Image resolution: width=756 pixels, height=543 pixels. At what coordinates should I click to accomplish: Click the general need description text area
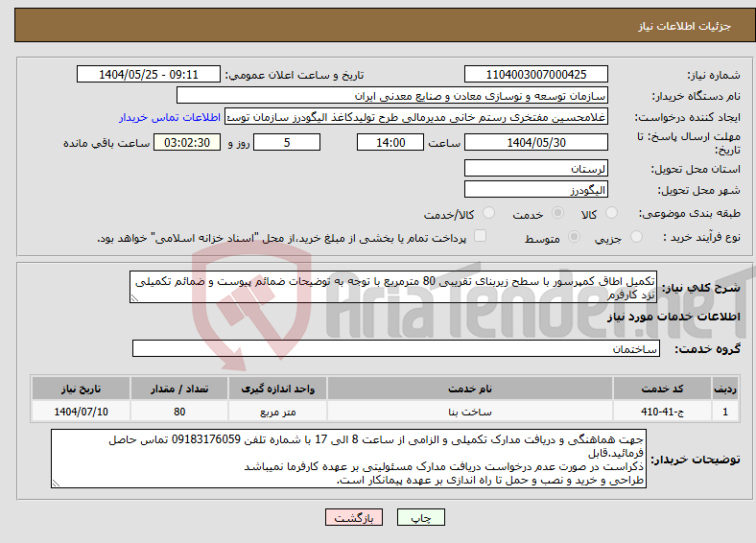coord(393,287)
